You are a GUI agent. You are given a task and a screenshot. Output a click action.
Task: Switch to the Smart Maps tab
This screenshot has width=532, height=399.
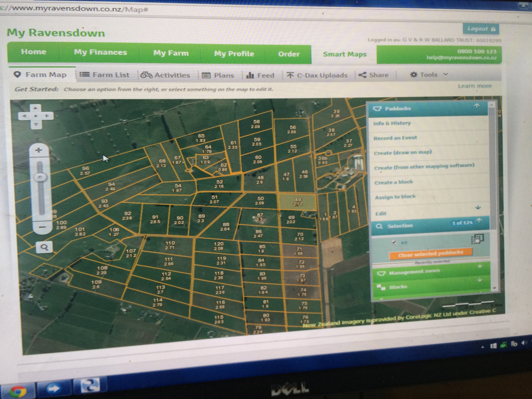344,54
